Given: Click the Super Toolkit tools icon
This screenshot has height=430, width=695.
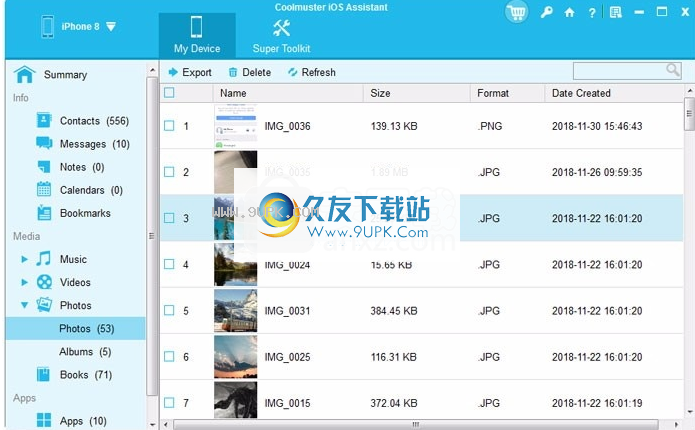Looking at the screenshot, I should coord(281,28).
